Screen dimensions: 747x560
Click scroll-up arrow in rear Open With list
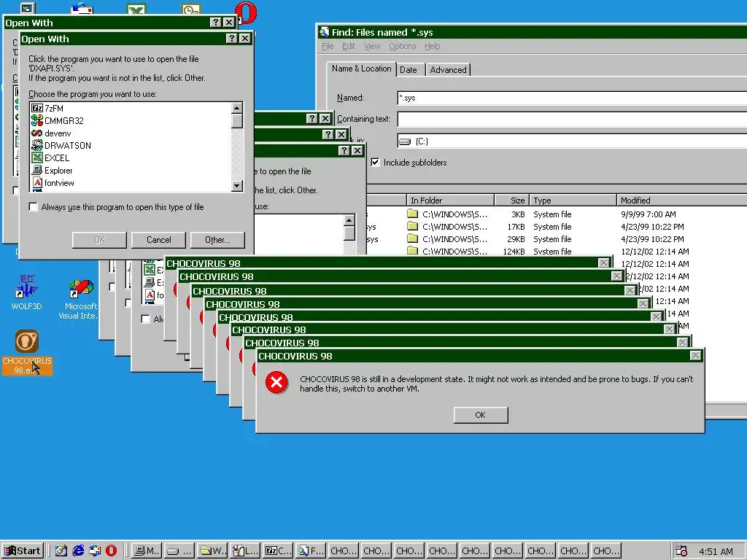point(349,220)
